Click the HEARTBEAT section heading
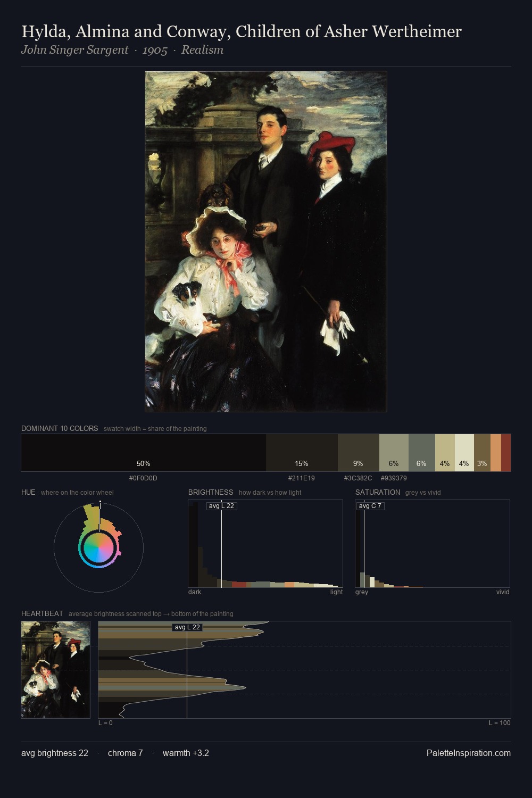The width and height of the screenshot is (532, 798). (x=42, y=613)
